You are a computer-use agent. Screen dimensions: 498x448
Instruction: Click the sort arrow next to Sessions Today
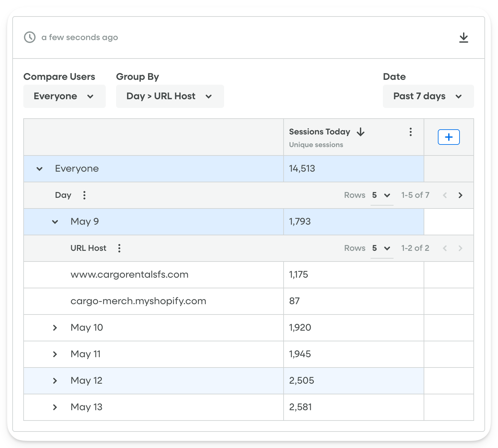coord(361,132)
